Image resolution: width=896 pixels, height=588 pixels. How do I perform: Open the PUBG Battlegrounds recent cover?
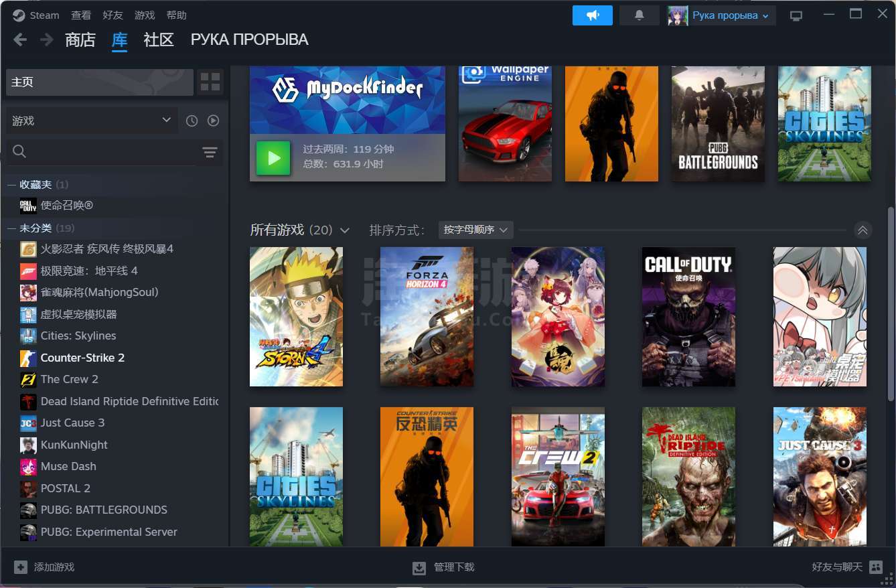(718, 124)
